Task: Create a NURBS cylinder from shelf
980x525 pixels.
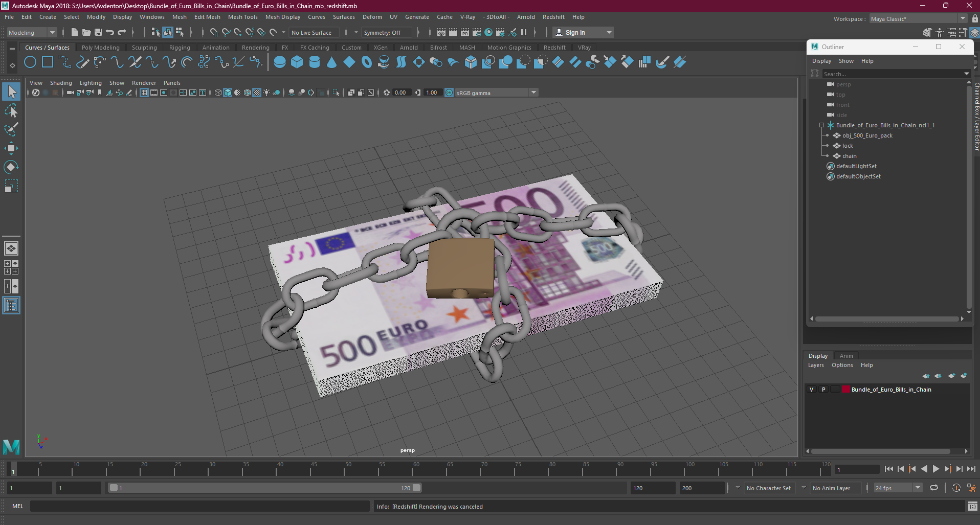Action: coord(315,62)
